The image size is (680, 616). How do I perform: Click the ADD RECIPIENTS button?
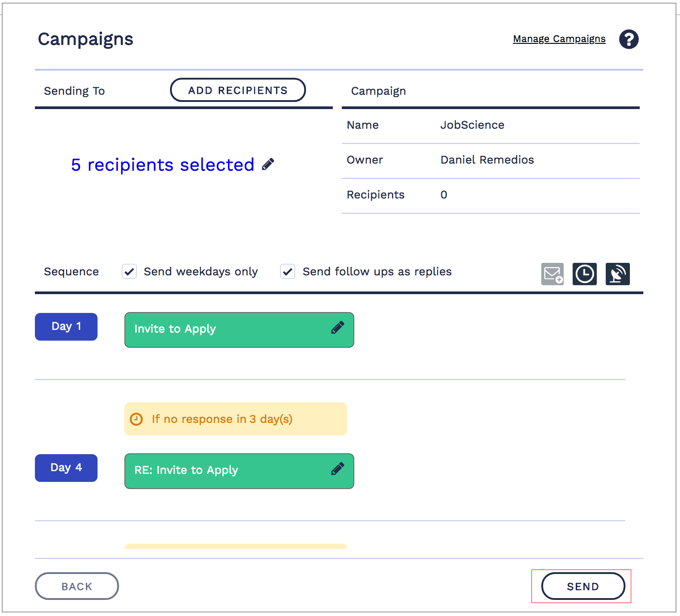(x=238, y=90)
